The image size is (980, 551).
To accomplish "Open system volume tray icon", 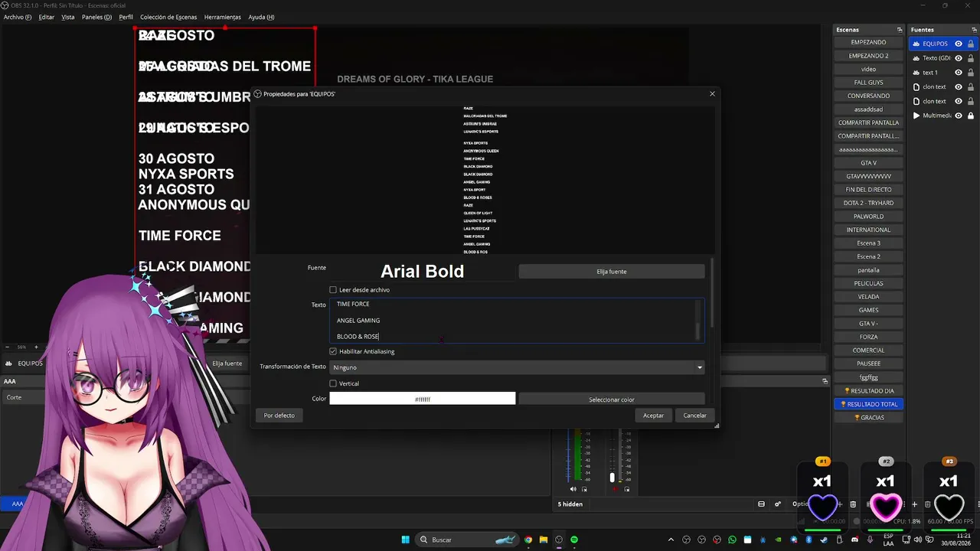I will tap(916, 540).
